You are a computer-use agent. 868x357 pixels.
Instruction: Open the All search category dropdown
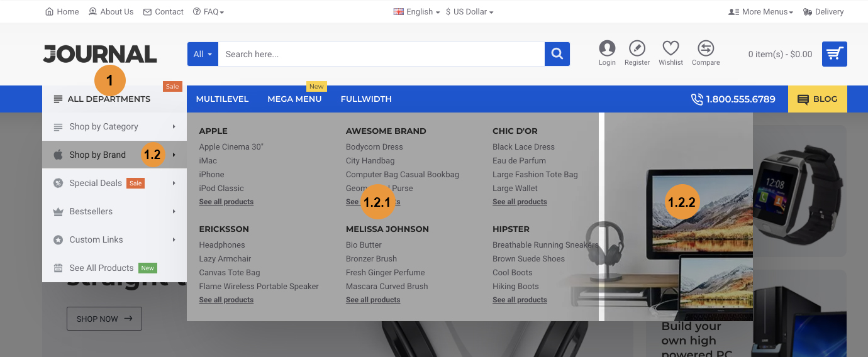click(x=203, y=54)
